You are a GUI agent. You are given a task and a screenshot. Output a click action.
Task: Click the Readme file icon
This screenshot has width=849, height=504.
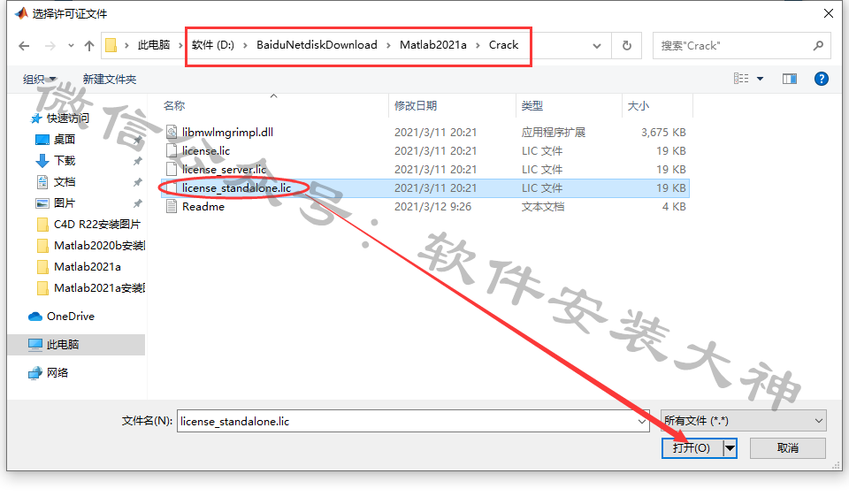pyautogui.click(x=172, y=207)
